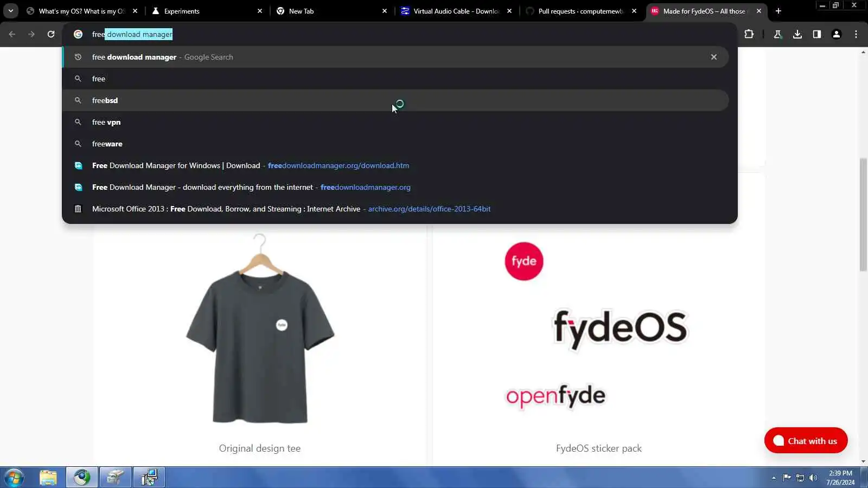
Task: Click the Chrome browser taskbar icon
Action: 82,478
